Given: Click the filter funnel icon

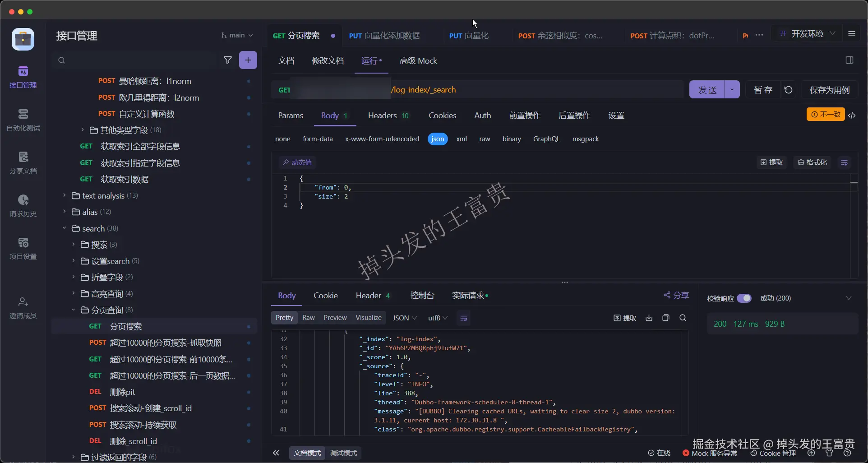Looking at the screenshot, I should coord(228,60).
